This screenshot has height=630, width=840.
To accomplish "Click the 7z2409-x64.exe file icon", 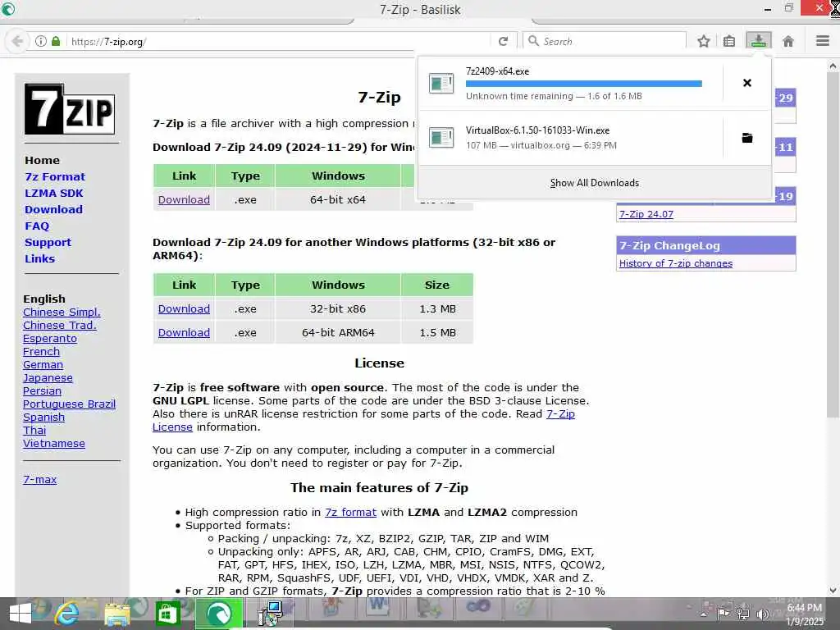I will (441, 83).
